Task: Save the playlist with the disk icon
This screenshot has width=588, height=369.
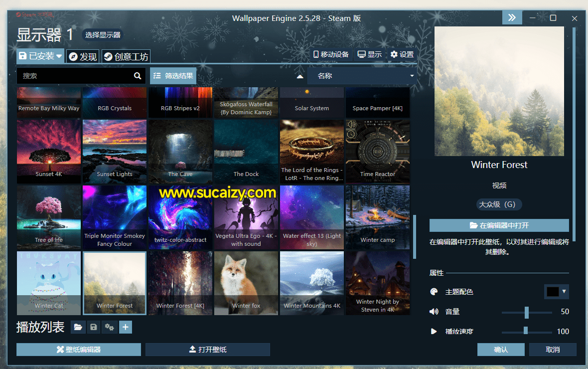Action: [x=94, y=327]
